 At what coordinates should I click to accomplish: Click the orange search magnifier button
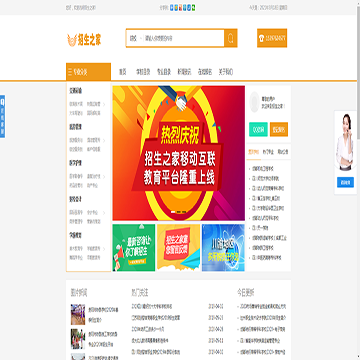pos(230,38)
